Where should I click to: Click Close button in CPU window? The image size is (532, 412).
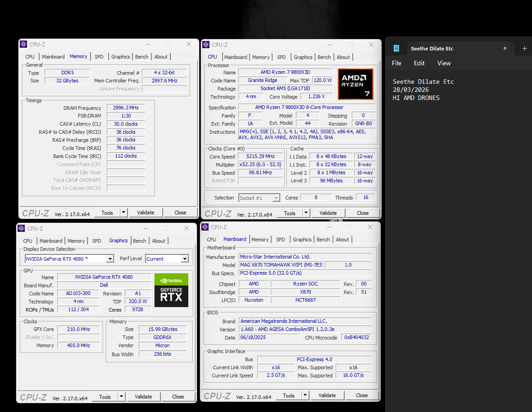[362, 213]
